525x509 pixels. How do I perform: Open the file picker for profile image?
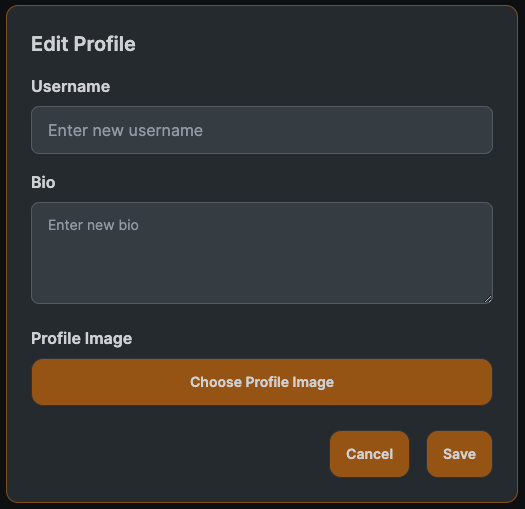262,382
